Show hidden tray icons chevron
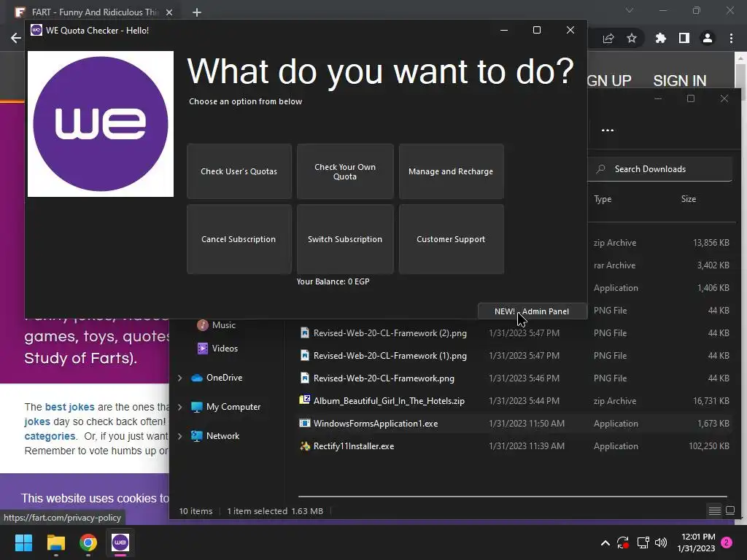Screen dimensions: 747x560 pyautogui.click(x=605, y=542)
